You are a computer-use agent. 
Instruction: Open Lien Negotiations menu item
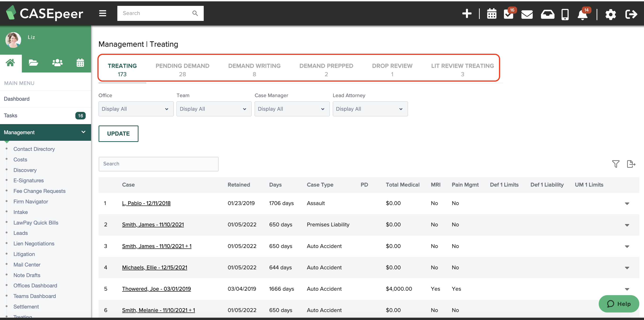coord(34,243)
